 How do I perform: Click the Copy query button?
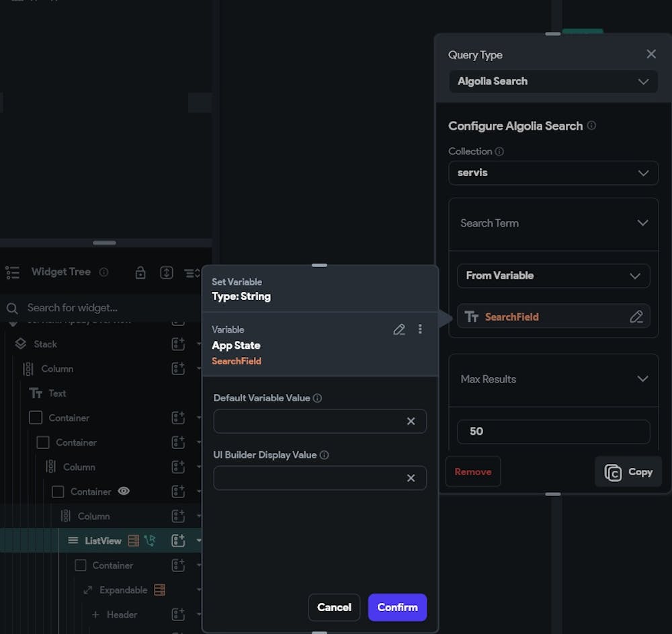(628, 471)
